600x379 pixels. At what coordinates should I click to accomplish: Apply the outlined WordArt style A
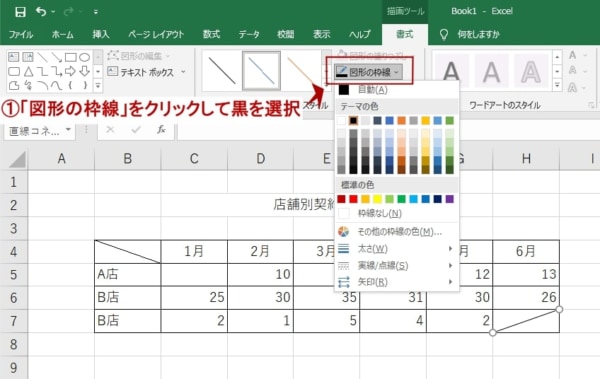click(x=531, y=72)
